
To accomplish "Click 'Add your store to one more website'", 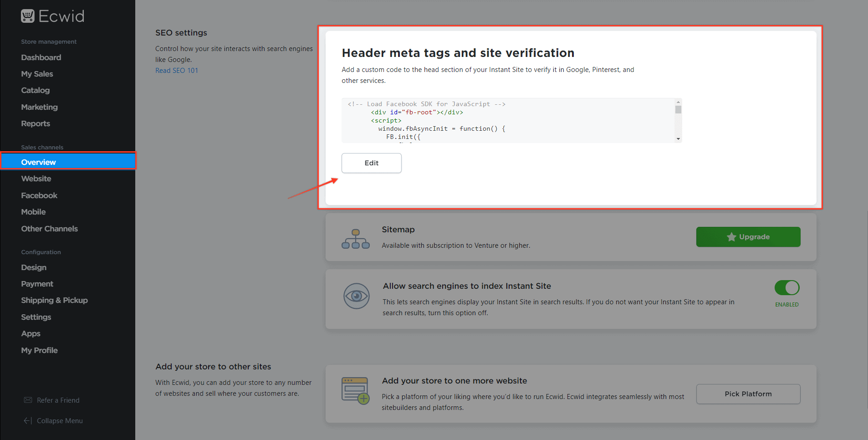I will pos(454,381).
